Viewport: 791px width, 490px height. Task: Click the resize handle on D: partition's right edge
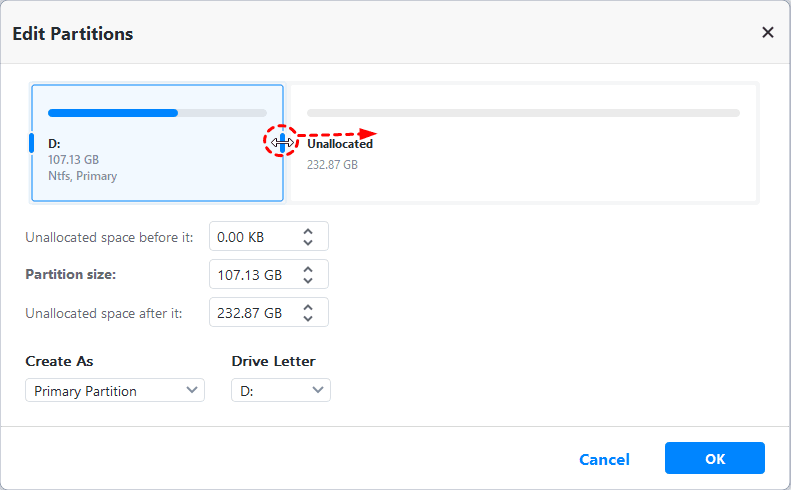283,143
